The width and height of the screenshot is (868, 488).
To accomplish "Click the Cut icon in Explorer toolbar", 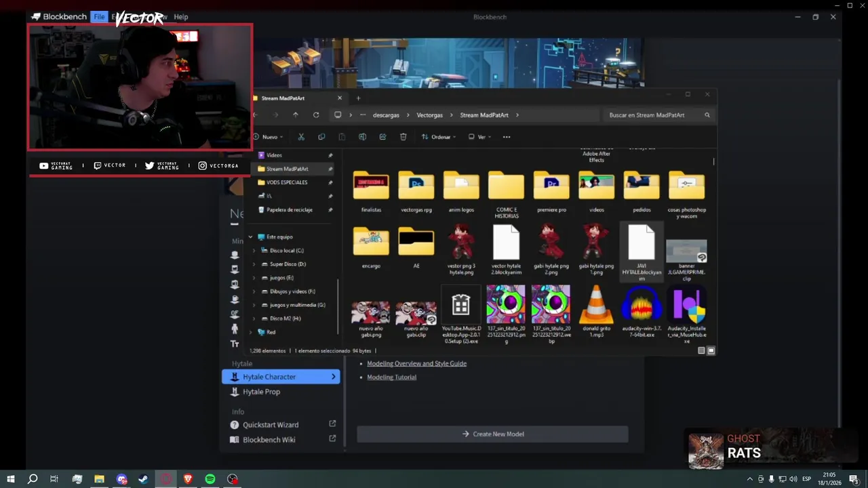I will tap(301, 137).
